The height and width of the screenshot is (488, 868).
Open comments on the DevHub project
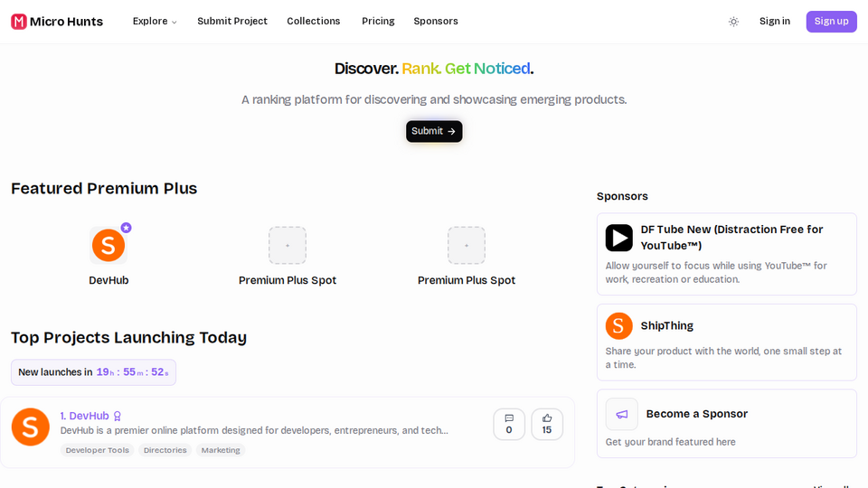click(509, 425)
